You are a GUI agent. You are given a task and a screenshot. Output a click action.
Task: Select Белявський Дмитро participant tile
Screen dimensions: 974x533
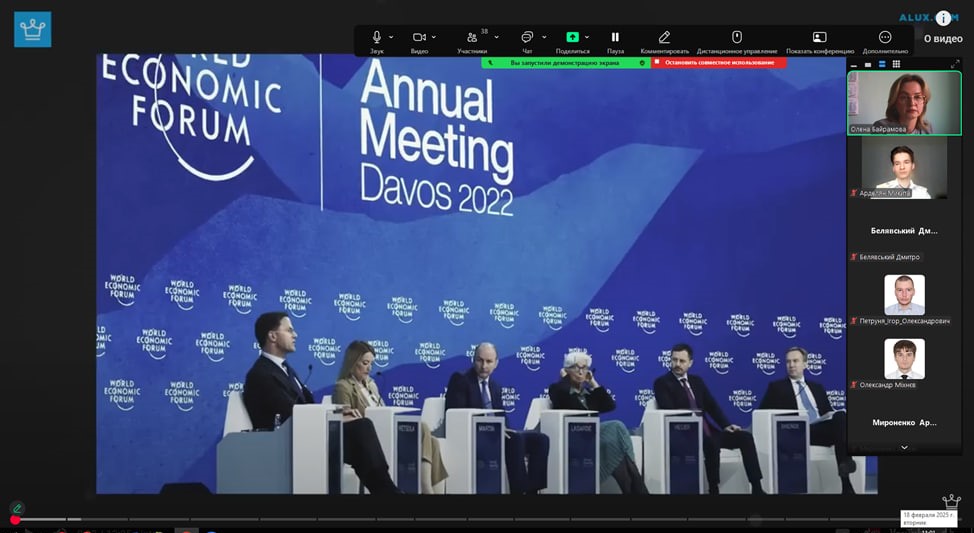pos(904,231)
